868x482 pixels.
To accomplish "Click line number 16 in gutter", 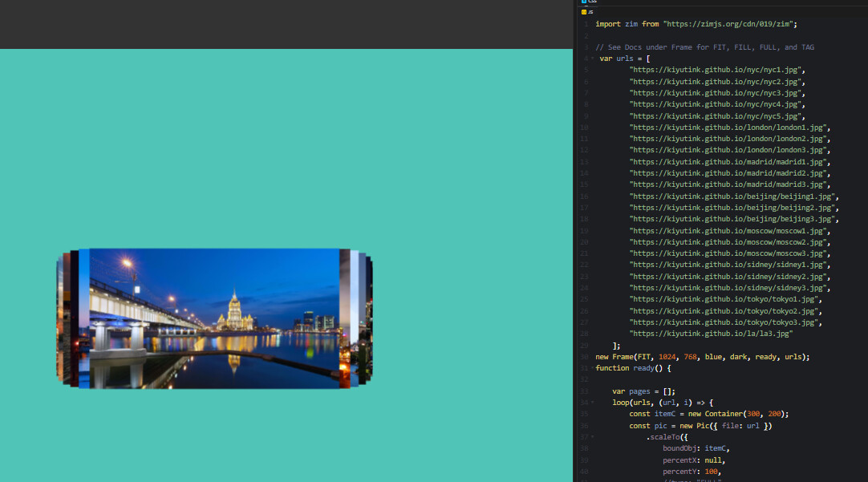I will coord(584,196).
